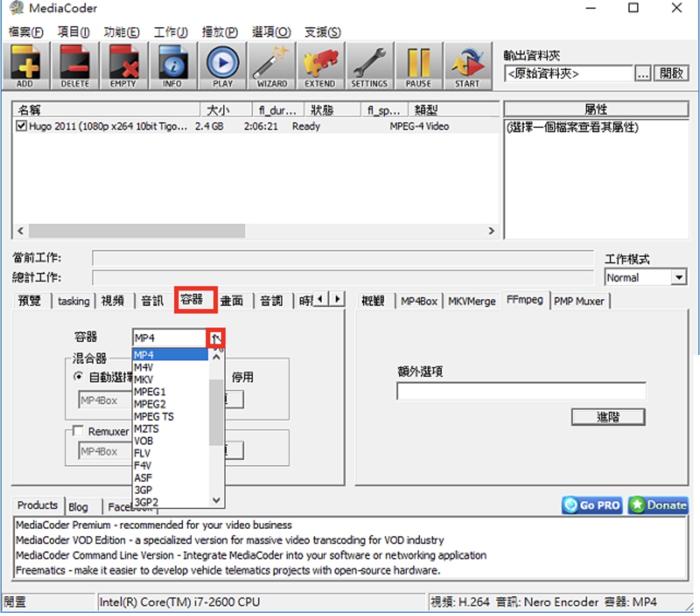Image resolution: width=700 pixels, height=616 pixels.
Task: Open the 工作(J) menu
Action: tap(171, 32)
